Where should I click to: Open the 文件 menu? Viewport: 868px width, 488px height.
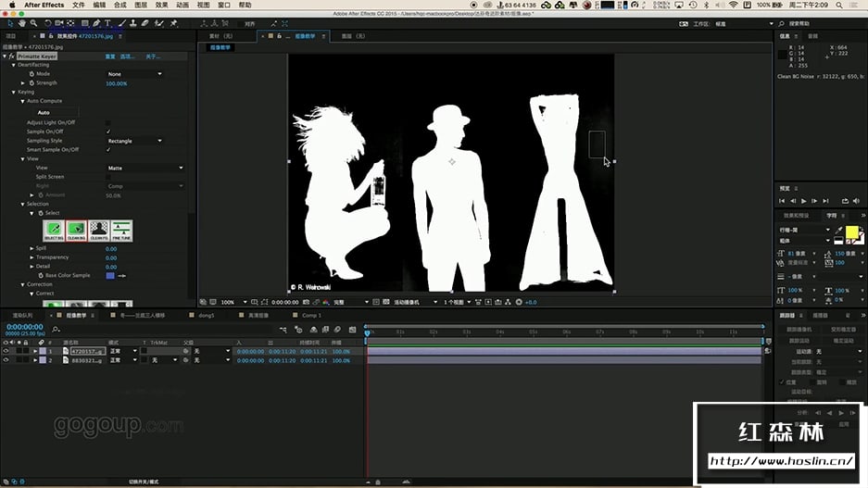click(x=79, y=5)
